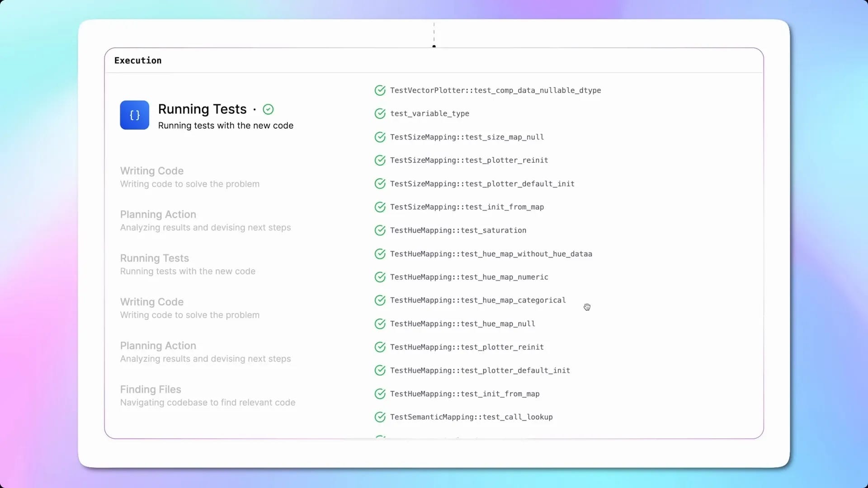Screen dimensions: 868x488
Task: Click the check icon for TestHueMapping::test_saturation
Action: pos(380,230)
